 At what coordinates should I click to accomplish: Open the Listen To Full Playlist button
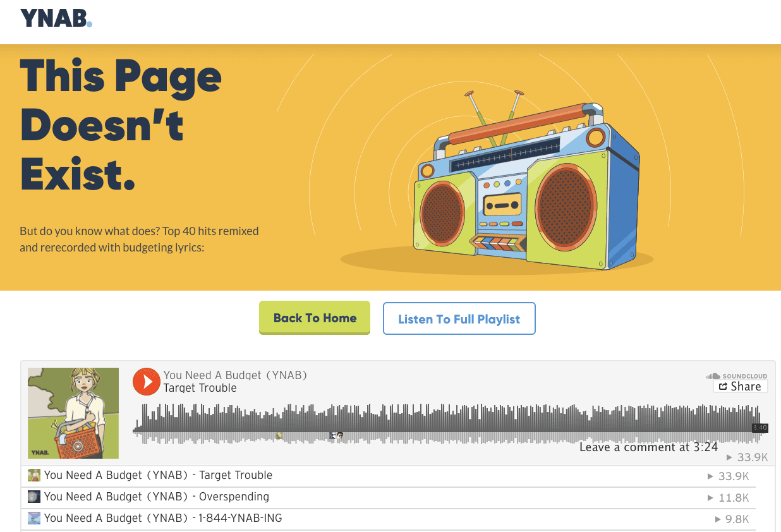(459, 318)
